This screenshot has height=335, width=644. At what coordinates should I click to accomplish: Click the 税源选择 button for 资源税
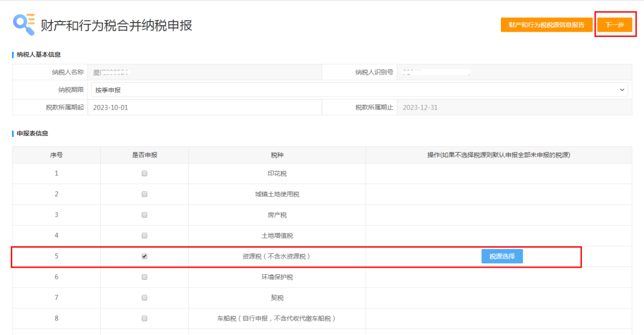point(502,256)
